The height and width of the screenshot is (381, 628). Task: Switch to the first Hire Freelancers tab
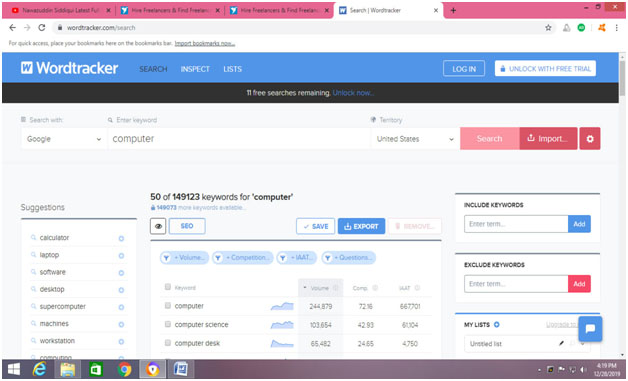[x=170, y=10]
